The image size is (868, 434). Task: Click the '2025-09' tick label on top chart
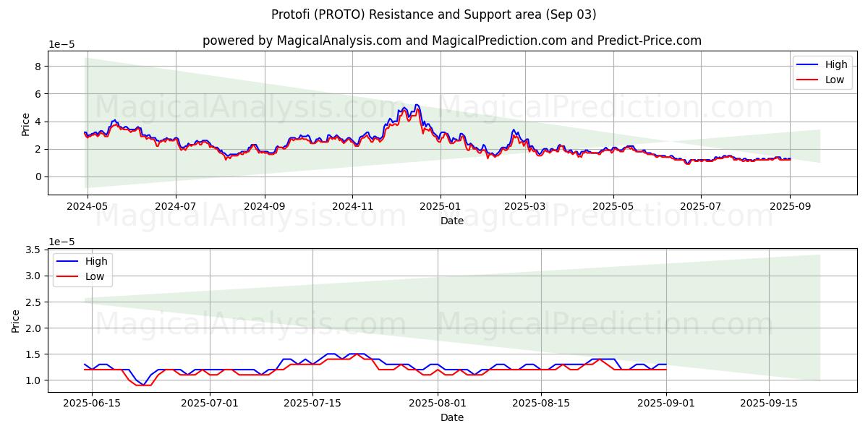(790, 206)
